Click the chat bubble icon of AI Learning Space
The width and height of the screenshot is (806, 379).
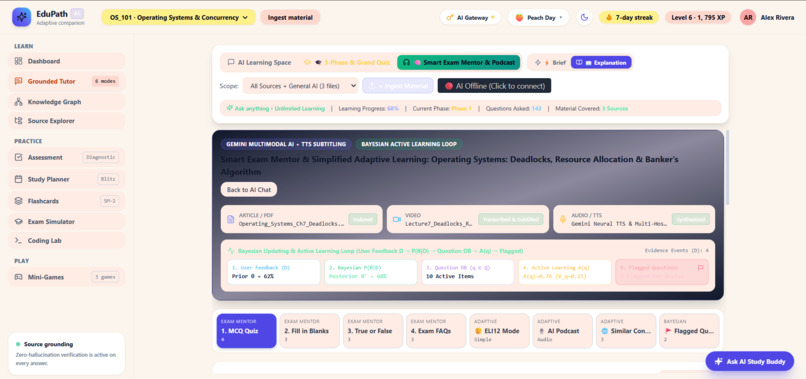click(x=231, y=62)
